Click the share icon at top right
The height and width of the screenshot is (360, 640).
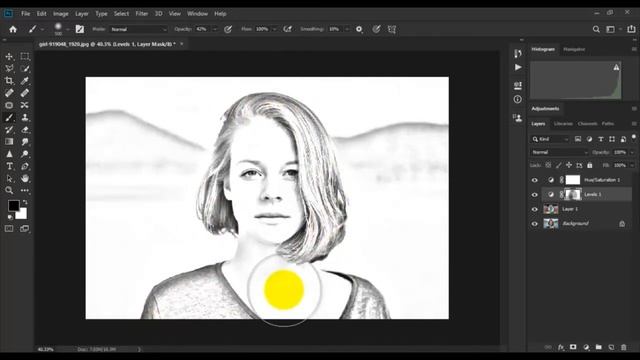pyautogui.click(x=631, y=29)
